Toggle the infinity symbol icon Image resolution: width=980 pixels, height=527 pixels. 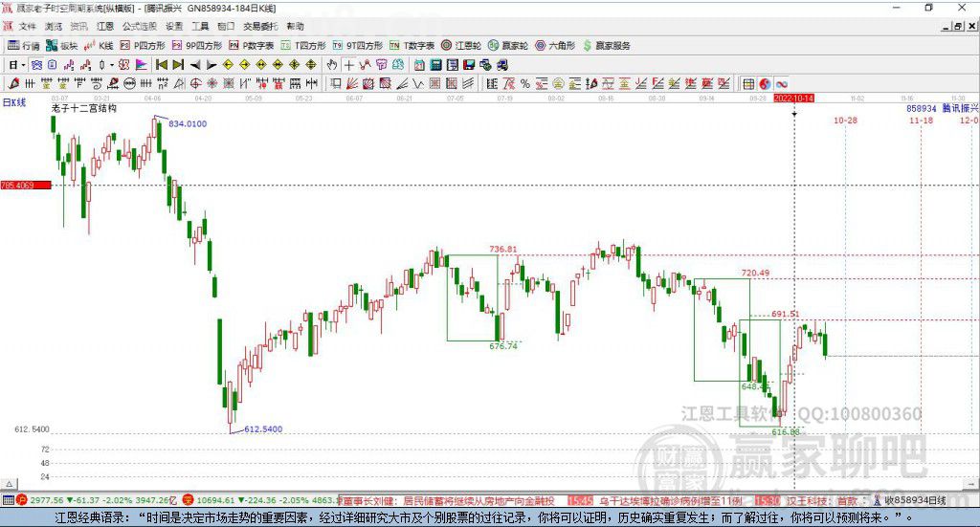click(x=781, y=83)
